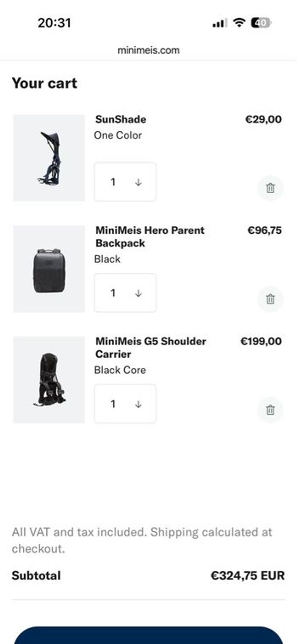Viewport: 297px width, 644px height.
Task: Tap the 20:31 status bar clock
Action: click(54, 23)
